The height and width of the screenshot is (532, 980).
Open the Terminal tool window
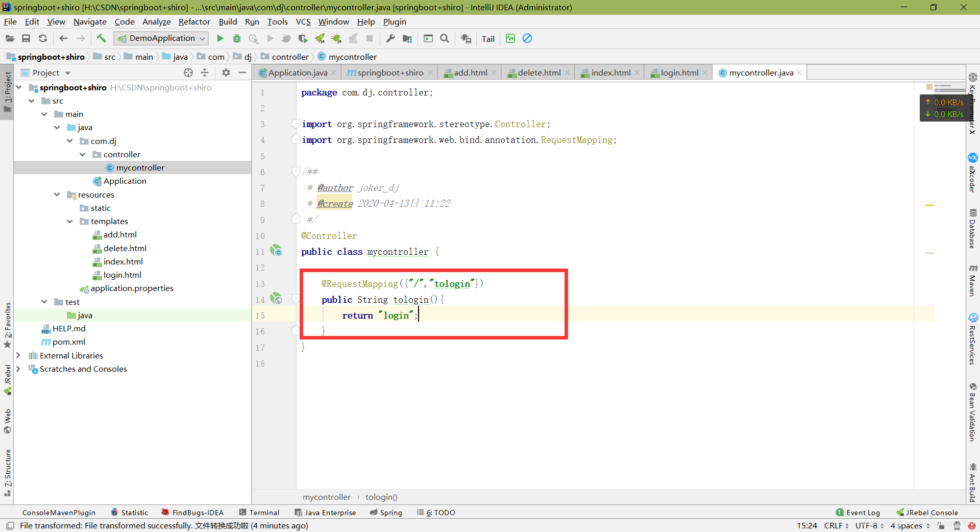259,513
